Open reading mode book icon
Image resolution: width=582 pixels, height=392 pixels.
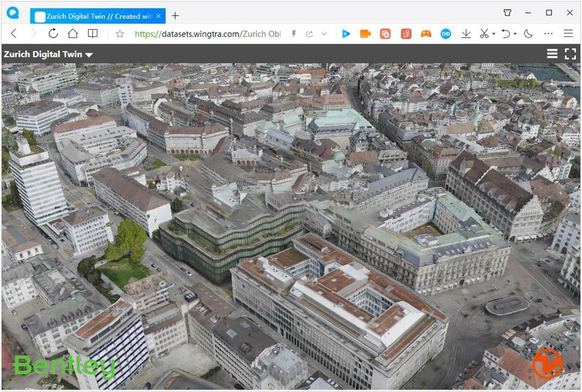92,33
